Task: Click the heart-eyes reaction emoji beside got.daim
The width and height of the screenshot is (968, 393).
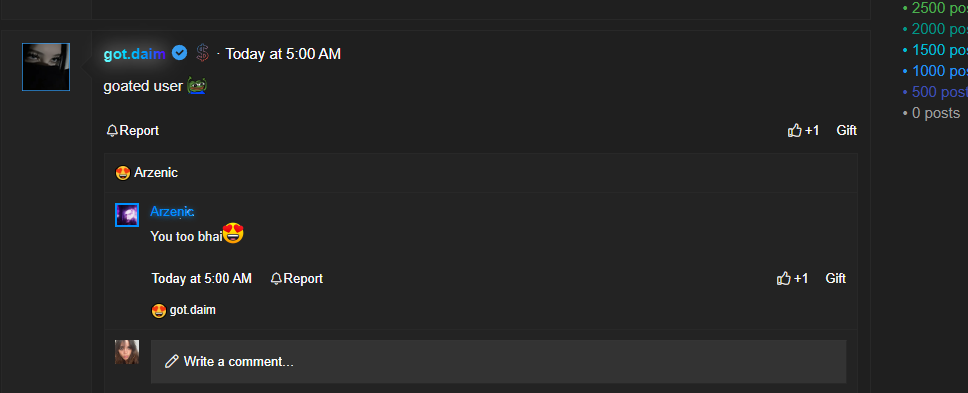Action: (159, 310)
